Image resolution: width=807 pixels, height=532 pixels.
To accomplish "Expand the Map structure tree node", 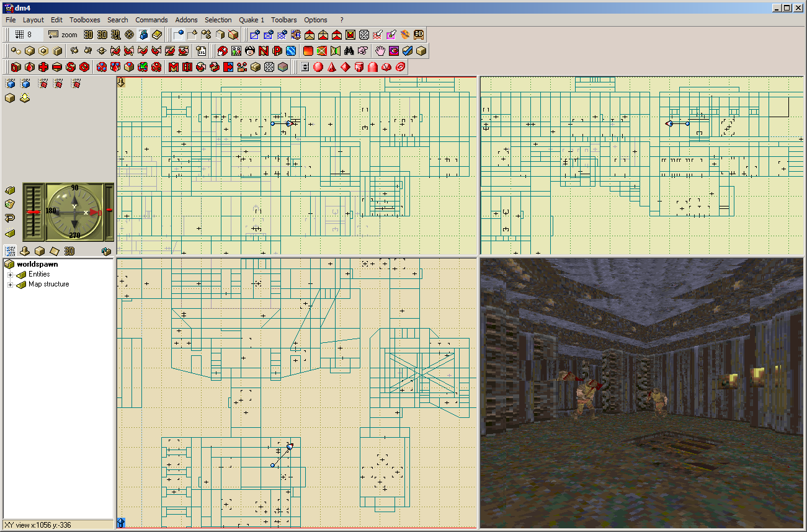I will [10, 285].
